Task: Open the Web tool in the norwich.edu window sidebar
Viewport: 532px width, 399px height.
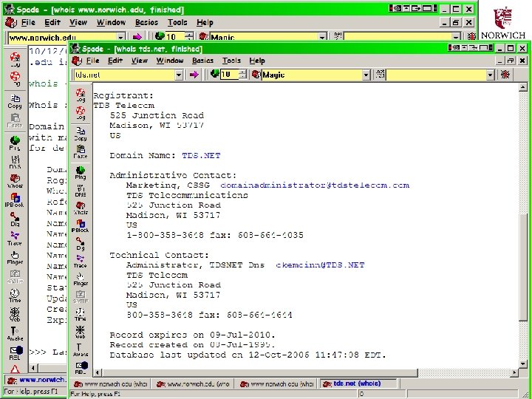Action: 15,315
